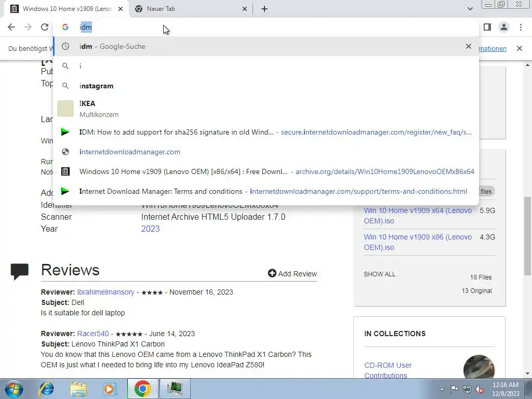Click the clock history icon beside idm
The height and width of the screenshot is (399, 532).
[x=65, y=46]
